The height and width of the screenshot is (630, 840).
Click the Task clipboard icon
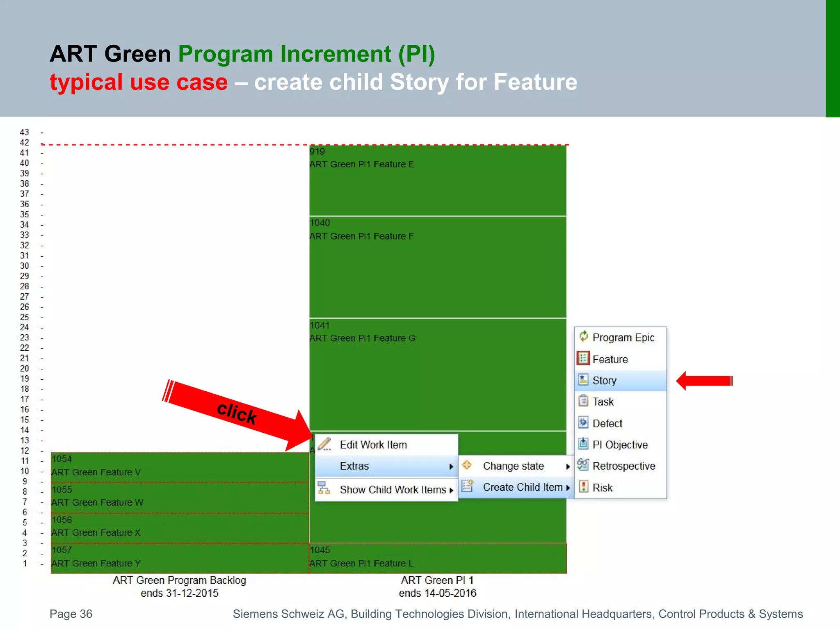[x=583, y=401]
